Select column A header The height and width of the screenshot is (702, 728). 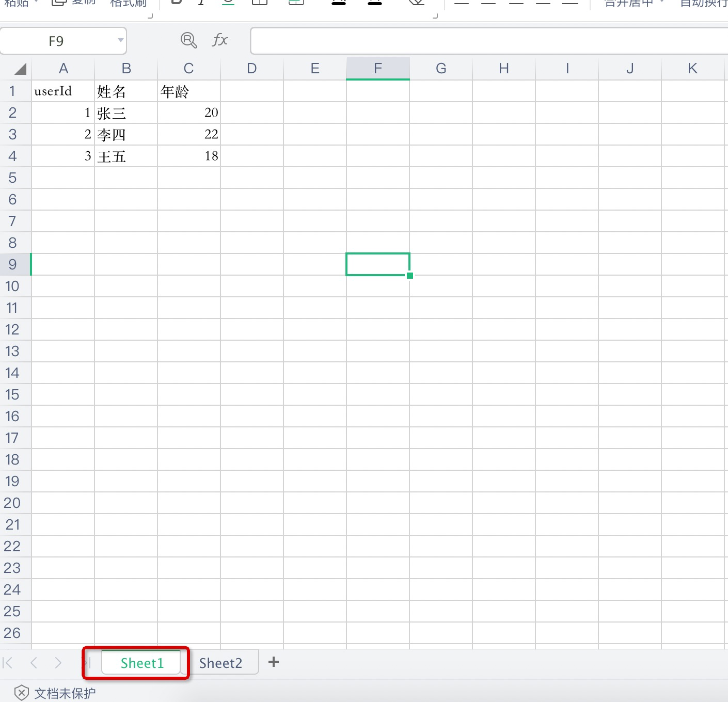pos(63,69)
